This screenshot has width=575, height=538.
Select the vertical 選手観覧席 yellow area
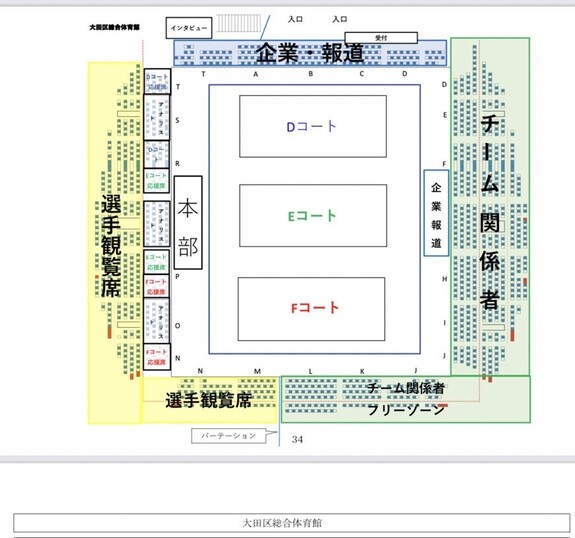click(114, 243)
